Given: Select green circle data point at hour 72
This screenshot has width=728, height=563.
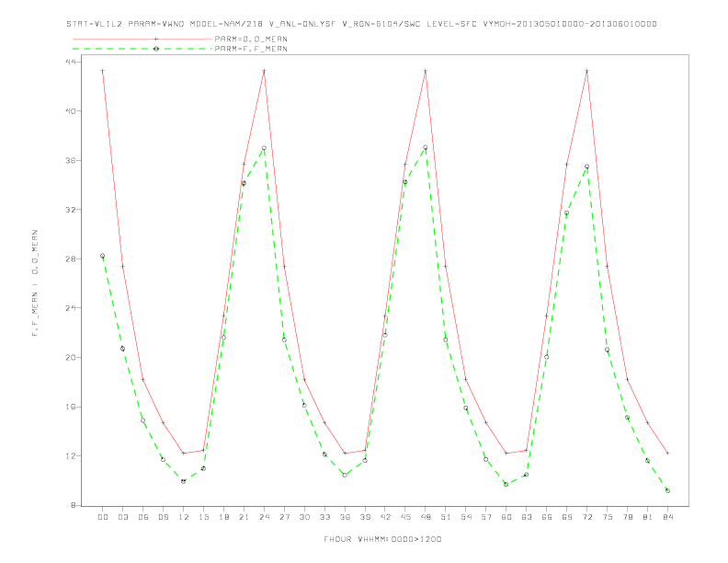Looking at the screenshot, I should tap(586, 167).
